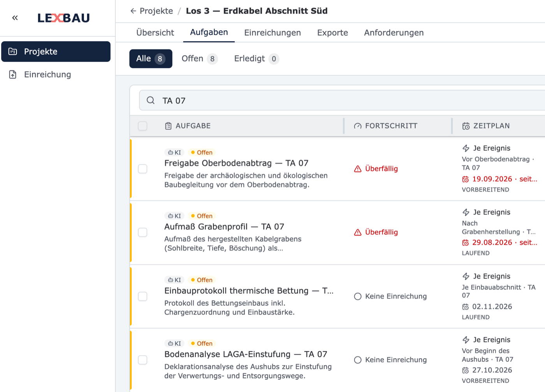This screenshot has width=545, height=392.
Task: Click warning triangle for Freigabe Oberbodenabtrag
Action: [358, 169]
